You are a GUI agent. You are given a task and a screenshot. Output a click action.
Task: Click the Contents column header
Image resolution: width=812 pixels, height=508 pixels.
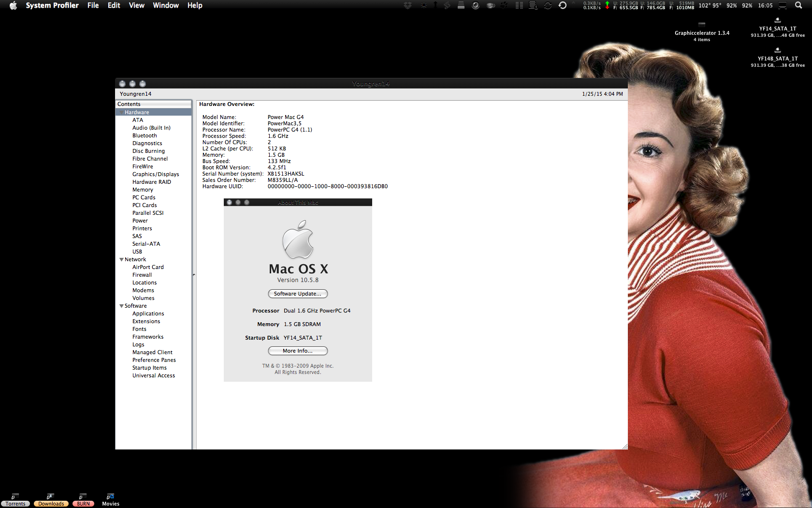tap(153, 104)
